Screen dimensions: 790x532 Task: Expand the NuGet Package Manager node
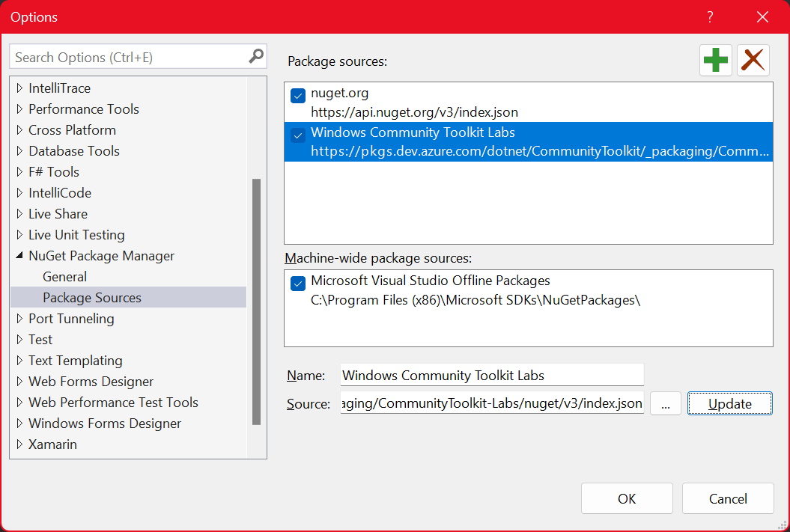[x=18, y=255]
